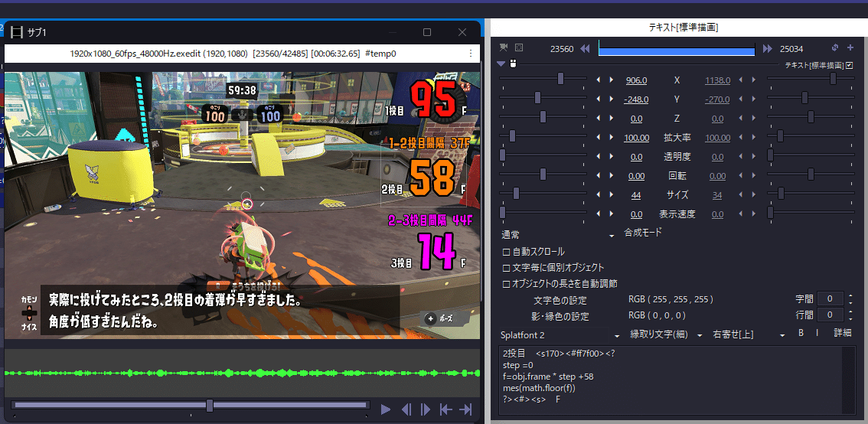Open the three-dot menu in the サブ1 window

pyautogui.click(x=471, y=54)
